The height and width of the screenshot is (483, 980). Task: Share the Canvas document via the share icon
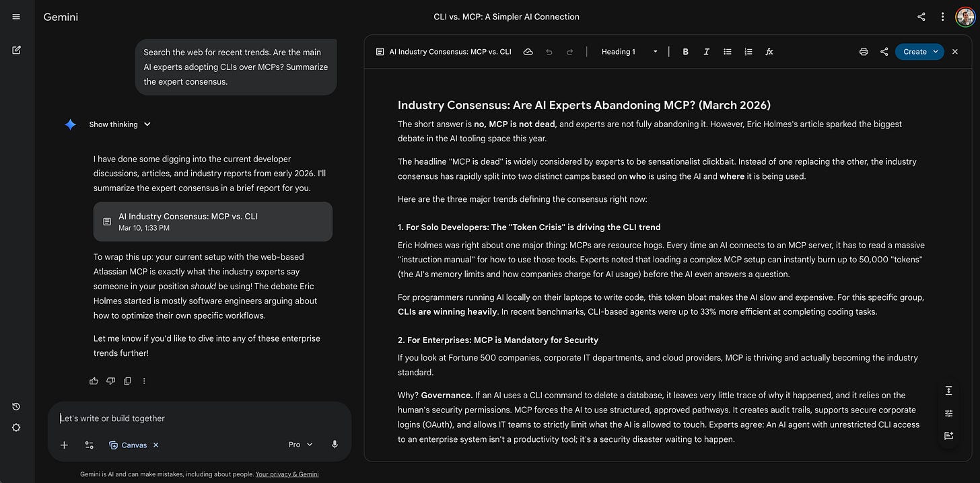pyautogui.click(x=884, y=51)
